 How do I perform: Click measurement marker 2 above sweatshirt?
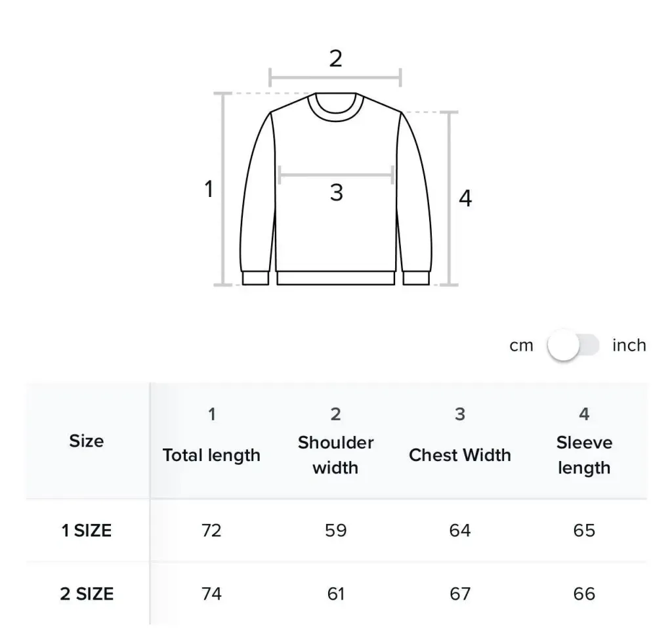click(x=335, y=59)
